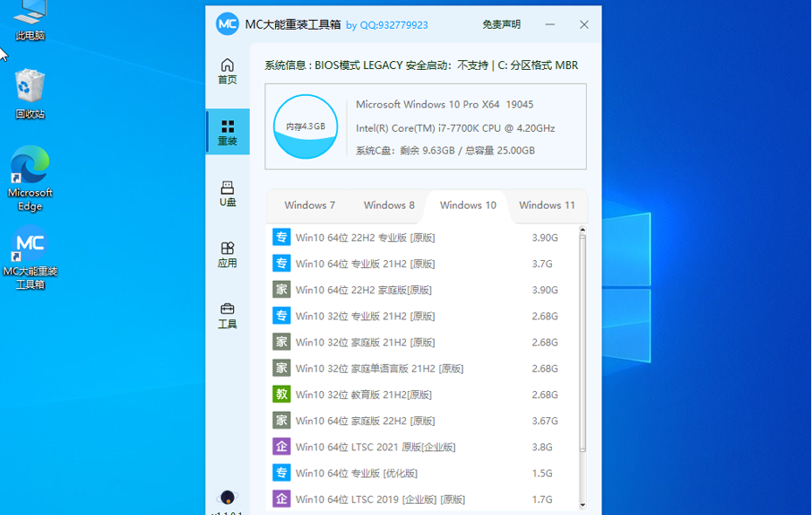The width and height of the screenshot is (812, 515).
Task: Click 系统信息 BIOS模式 LEGACY text
Action: pos(421,65)
